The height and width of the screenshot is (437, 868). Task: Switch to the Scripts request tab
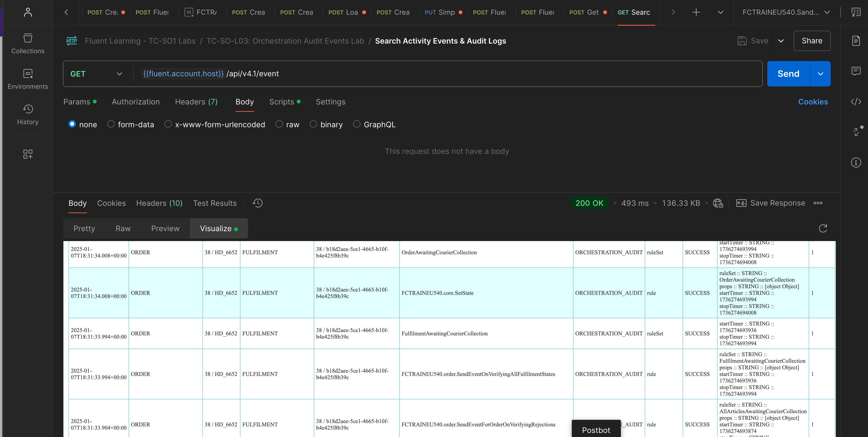click(282, 102)
